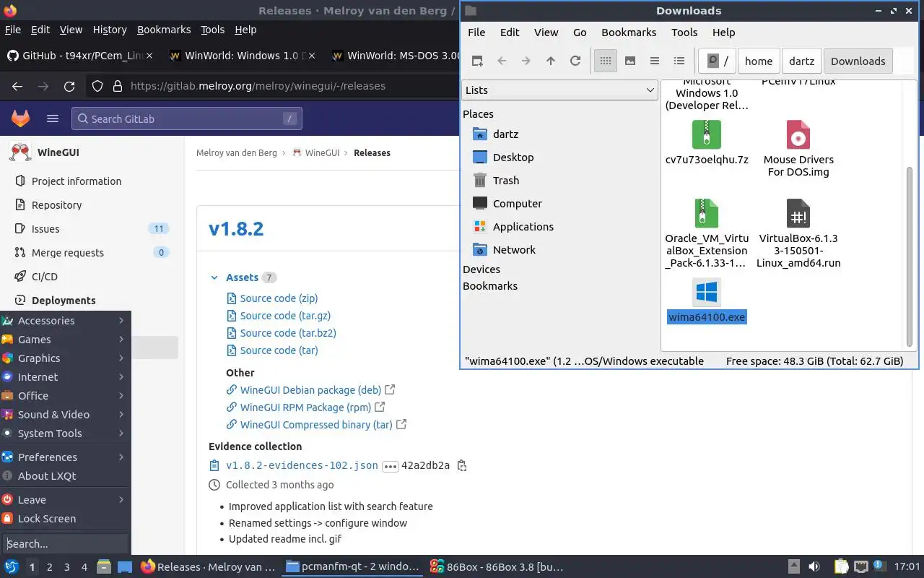Open the v1.8.2 release title
Viewport: 924px width, 578px height.
click(x=236, y=229)
